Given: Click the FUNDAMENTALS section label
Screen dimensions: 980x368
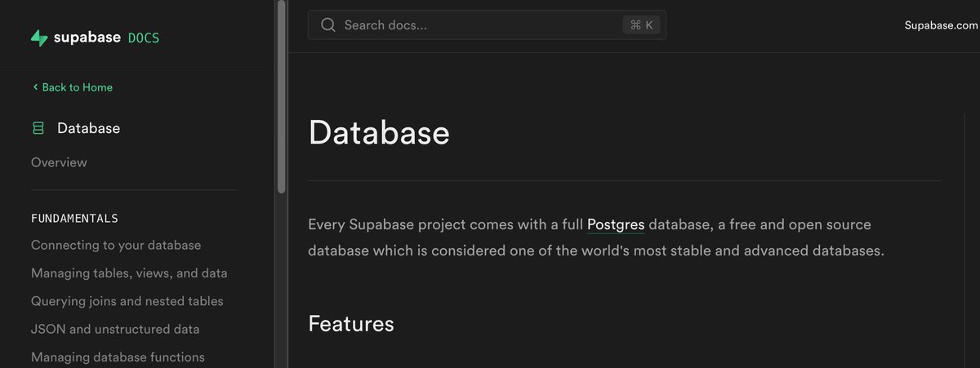Looking at the screenshot, I should (74, 219).
